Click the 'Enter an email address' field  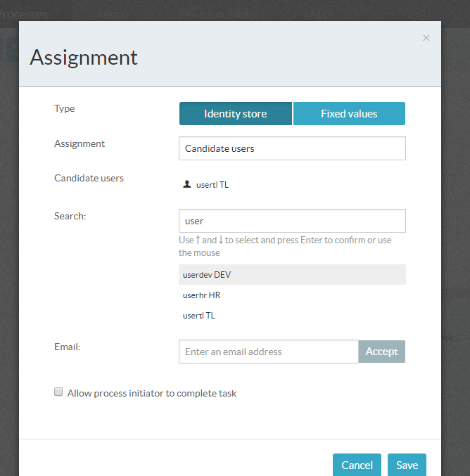268,352
